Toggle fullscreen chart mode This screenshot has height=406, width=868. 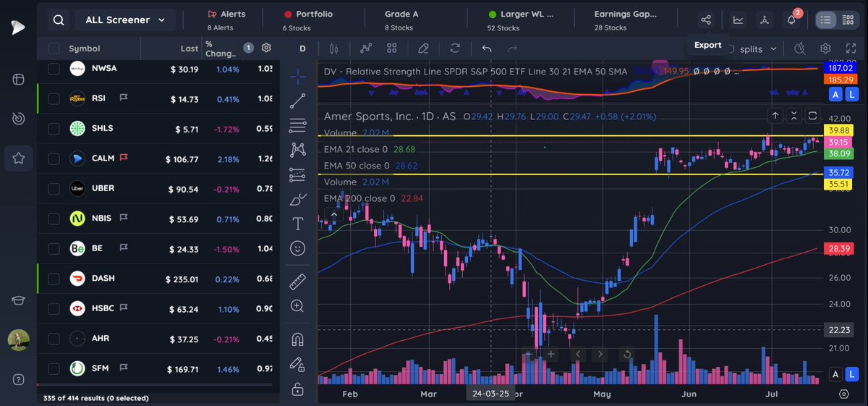click(x=851, y=48)
